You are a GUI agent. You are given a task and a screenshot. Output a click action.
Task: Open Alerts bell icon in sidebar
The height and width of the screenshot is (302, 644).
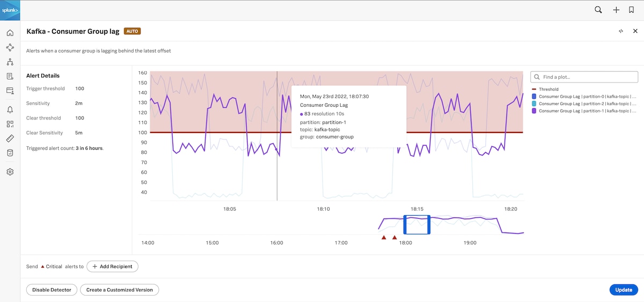(10, 109)
